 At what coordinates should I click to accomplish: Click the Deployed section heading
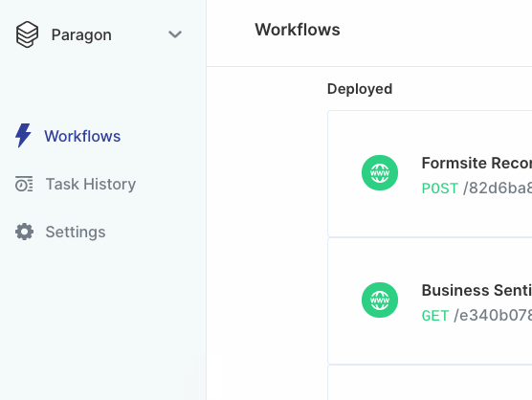pos(360,89)
